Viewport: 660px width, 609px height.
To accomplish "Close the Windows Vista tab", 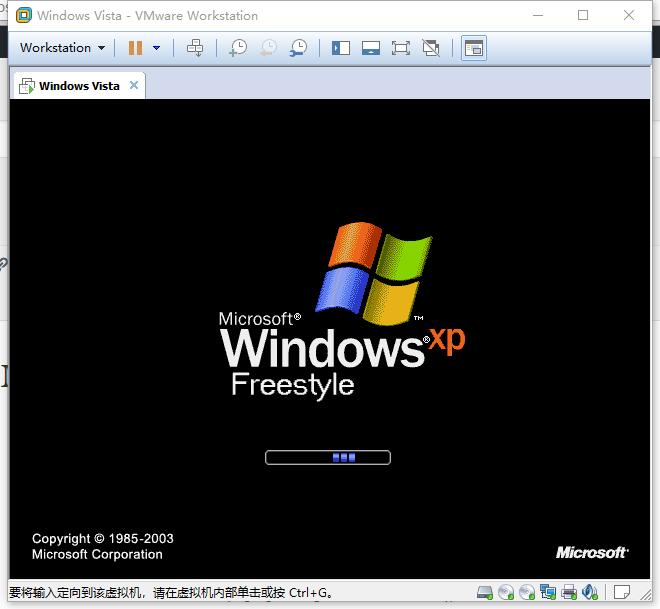I will click(134, 85).
